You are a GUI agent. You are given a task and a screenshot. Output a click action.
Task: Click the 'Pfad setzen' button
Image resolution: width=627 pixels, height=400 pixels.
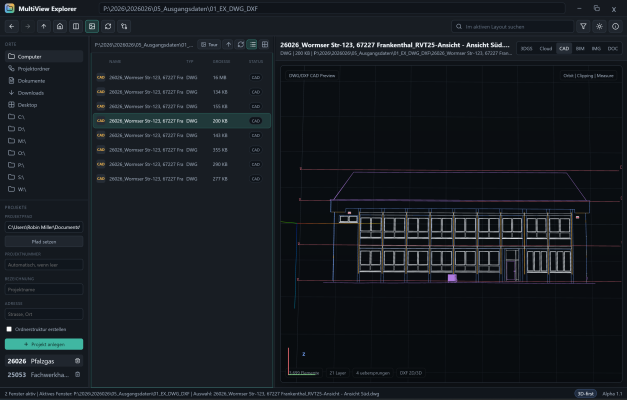tap(44, 242)
